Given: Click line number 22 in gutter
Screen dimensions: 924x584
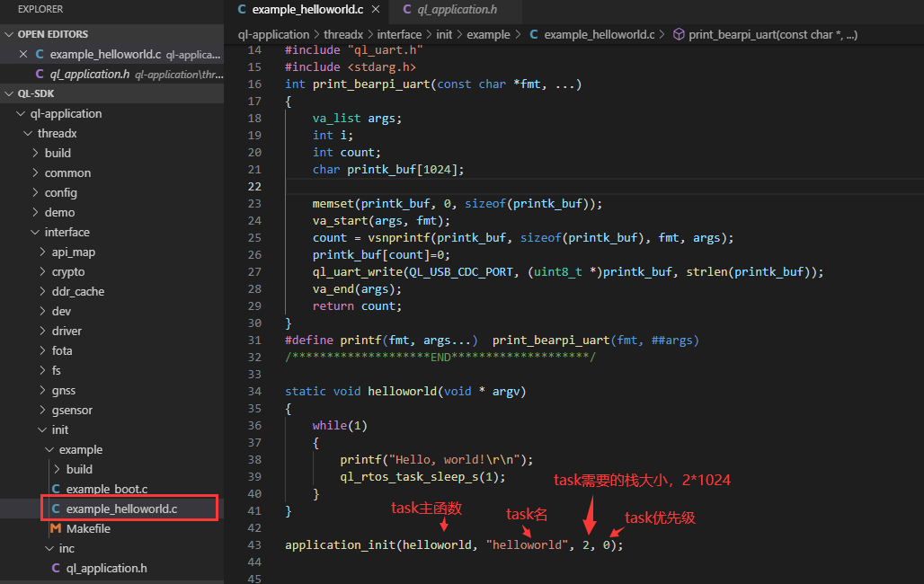Looking at the screenshot, I should [x=254, y=187].
